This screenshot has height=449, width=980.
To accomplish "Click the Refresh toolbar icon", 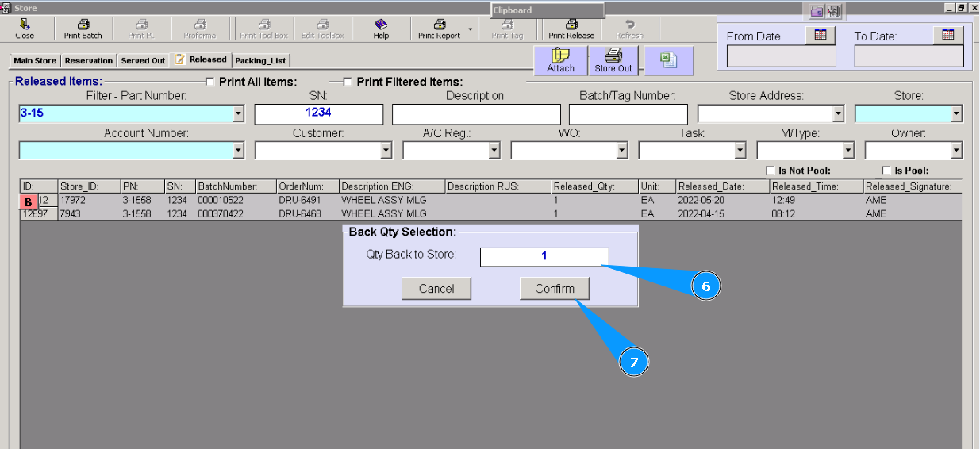I will click(629, 29).
